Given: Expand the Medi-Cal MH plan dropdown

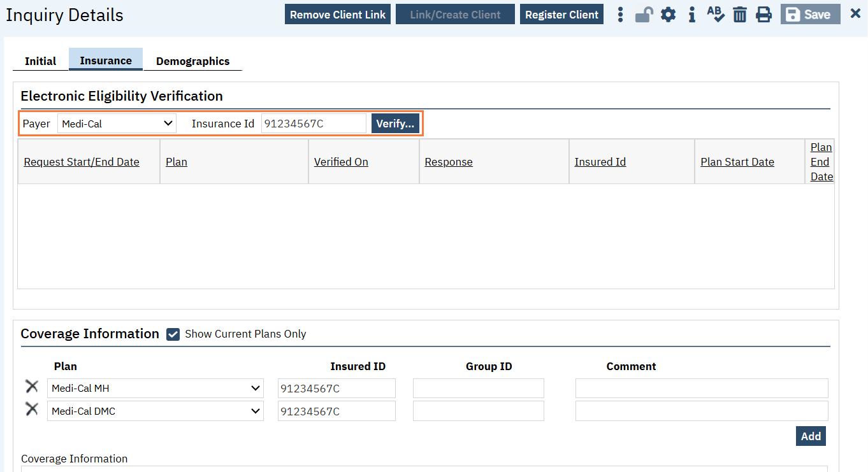Looking at the screenshot, I should point(155,389).
